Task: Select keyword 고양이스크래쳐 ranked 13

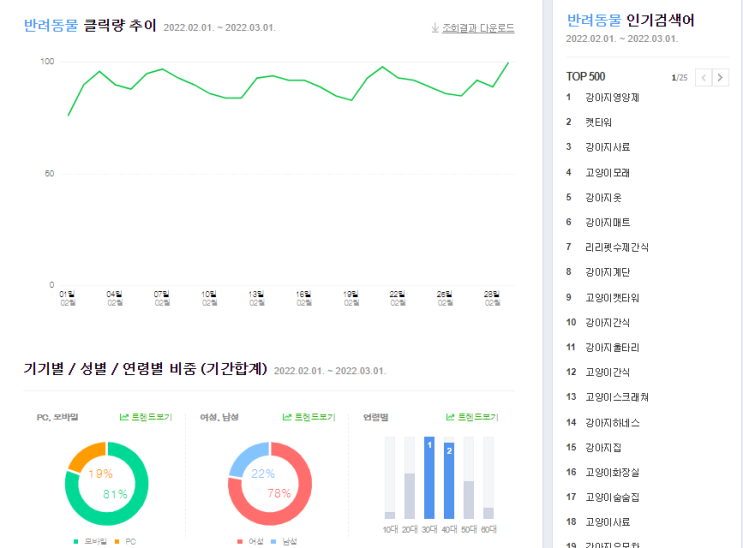Action: 617,397
